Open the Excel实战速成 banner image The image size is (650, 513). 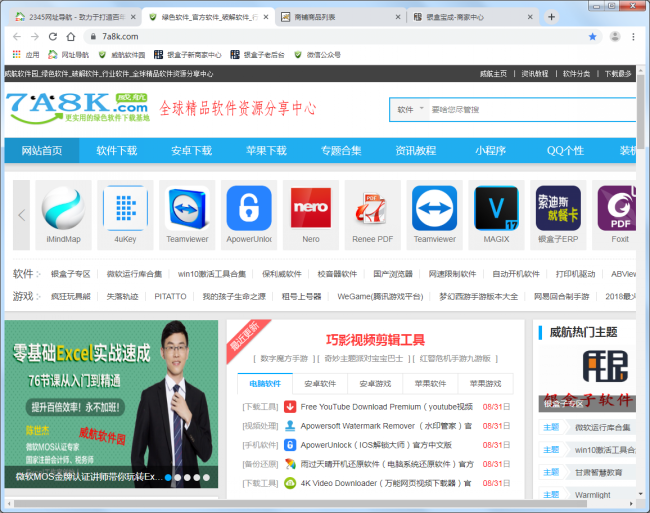[x=111, y=404]
